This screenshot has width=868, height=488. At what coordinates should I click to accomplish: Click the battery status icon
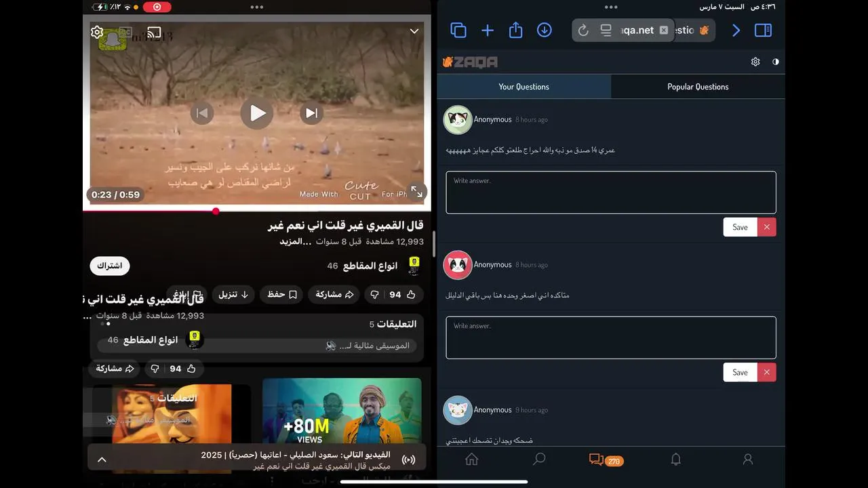(x=100, y=7)
